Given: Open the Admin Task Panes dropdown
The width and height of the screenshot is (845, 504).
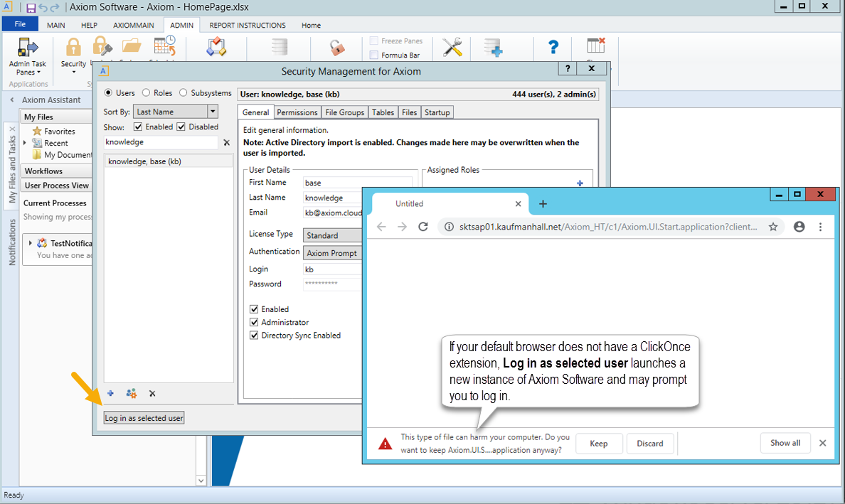Looking at the screenshot, I should pyautogui.click(x=28, y=68).
